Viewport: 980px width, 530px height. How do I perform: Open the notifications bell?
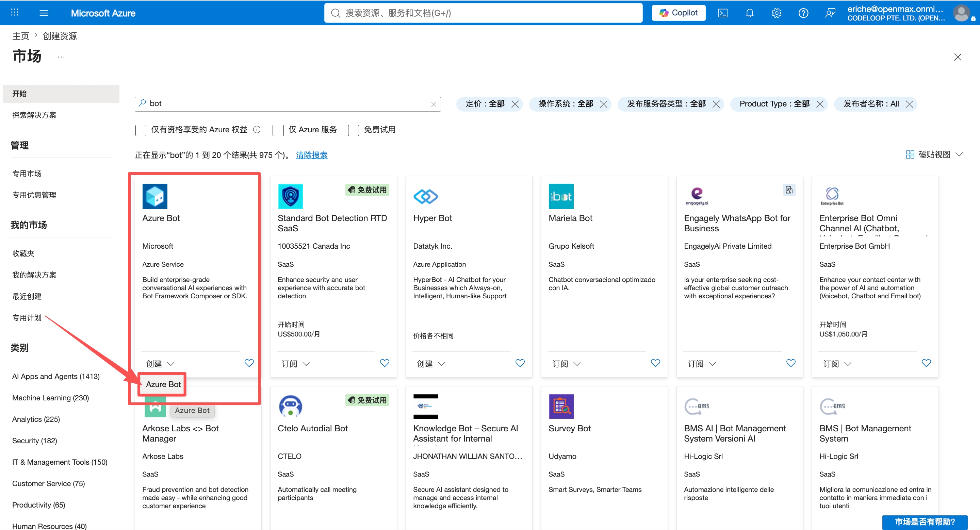749,13
